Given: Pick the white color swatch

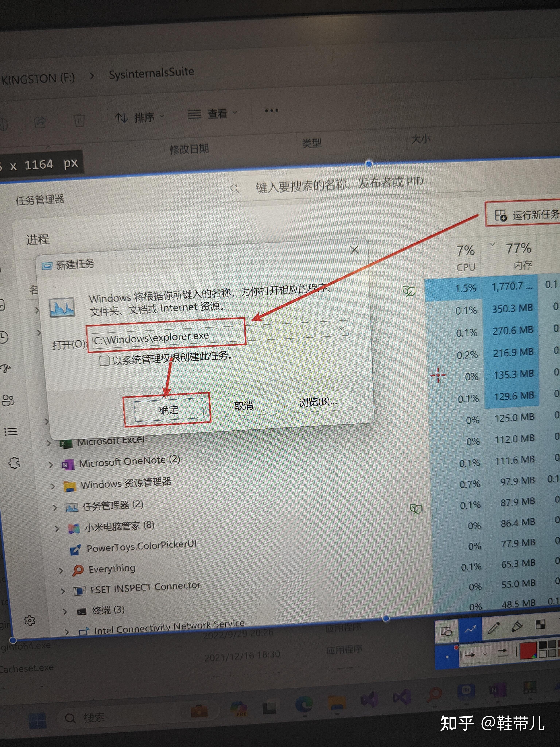Looking at the screenshot, I should pyautogui.click(x=543, y=654).
